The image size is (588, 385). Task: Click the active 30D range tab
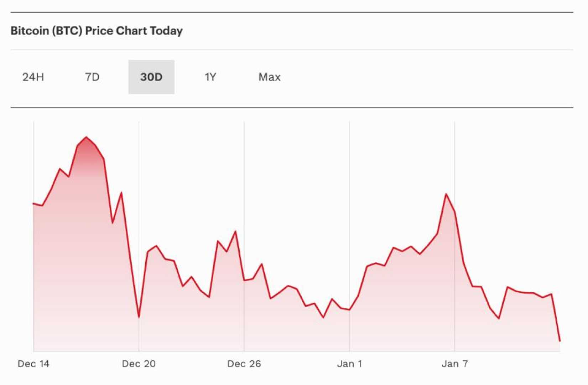tap(151, 77)
